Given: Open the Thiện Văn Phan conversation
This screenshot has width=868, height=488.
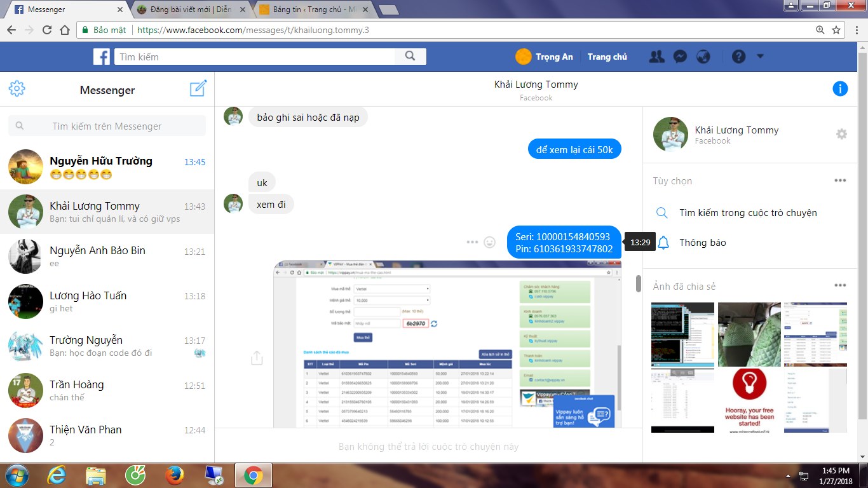Looking at the screenshot, I should (107, 435).
